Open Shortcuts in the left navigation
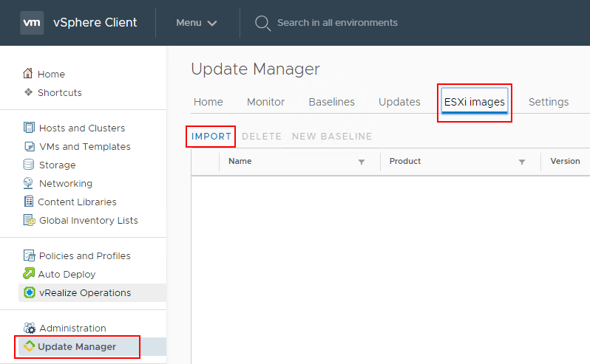The image size is (590, 364). coord(59,92)
